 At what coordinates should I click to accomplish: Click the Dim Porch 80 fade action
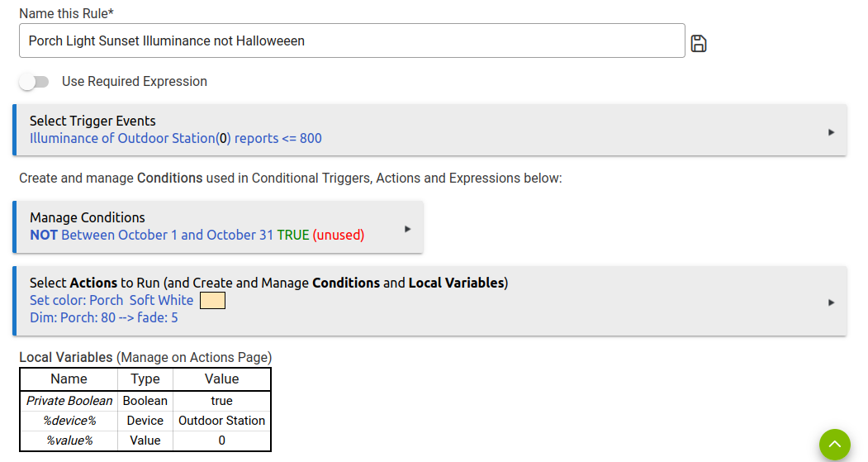point(104,317)
